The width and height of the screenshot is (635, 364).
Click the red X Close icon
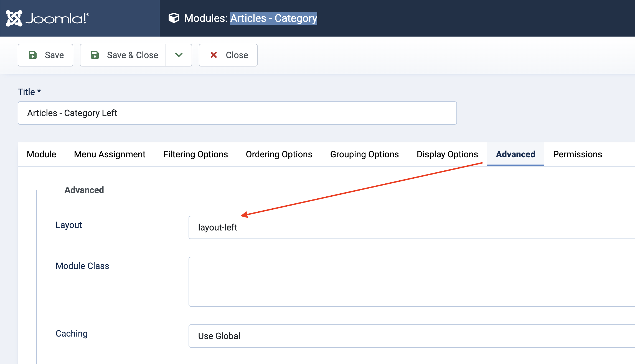pos(214,55)
